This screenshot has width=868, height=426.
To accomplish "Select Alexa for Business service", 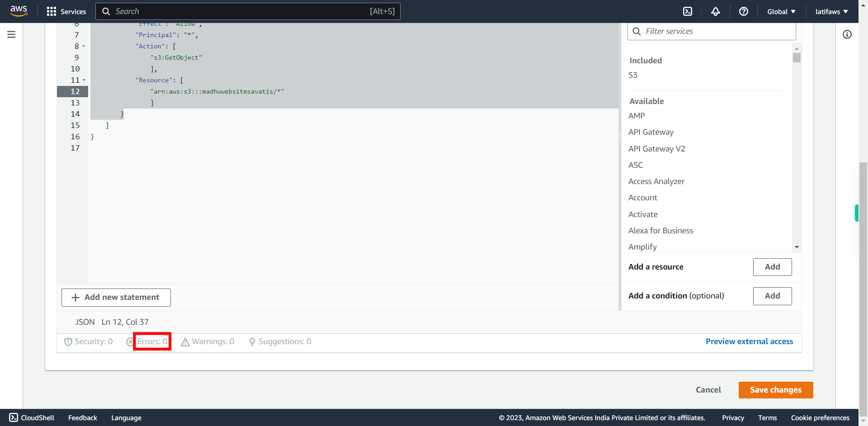I will point(660,231).
